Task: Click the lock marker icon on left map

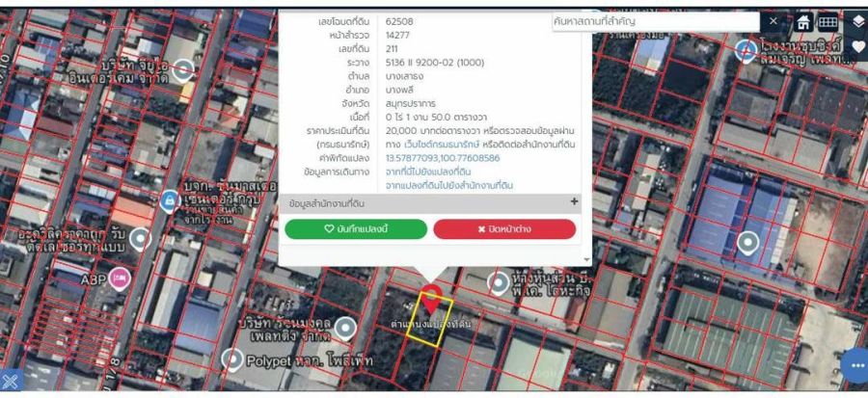Action: click(x=170, y=199)
